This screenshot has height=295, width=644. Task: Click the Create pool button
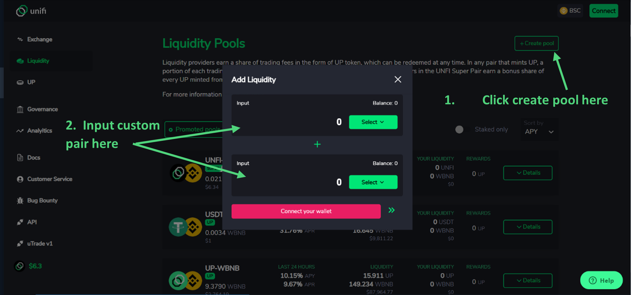coord(536,43)
